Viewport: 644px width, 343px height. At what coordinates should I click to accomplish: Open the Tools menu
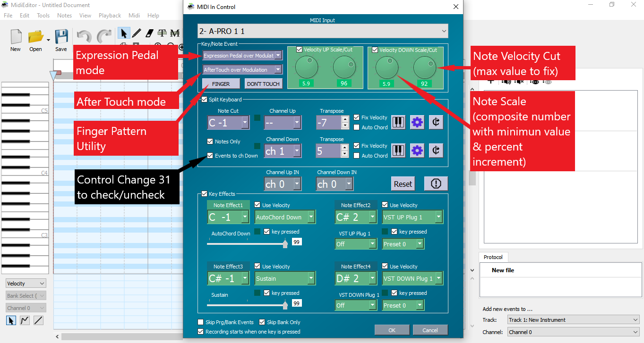(43, 16)
